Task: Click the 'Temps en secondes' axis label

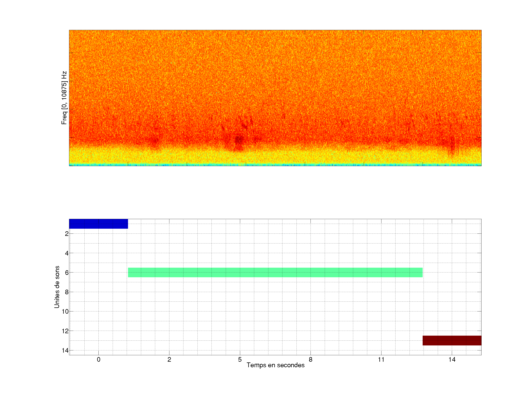Action: point(275,365)
